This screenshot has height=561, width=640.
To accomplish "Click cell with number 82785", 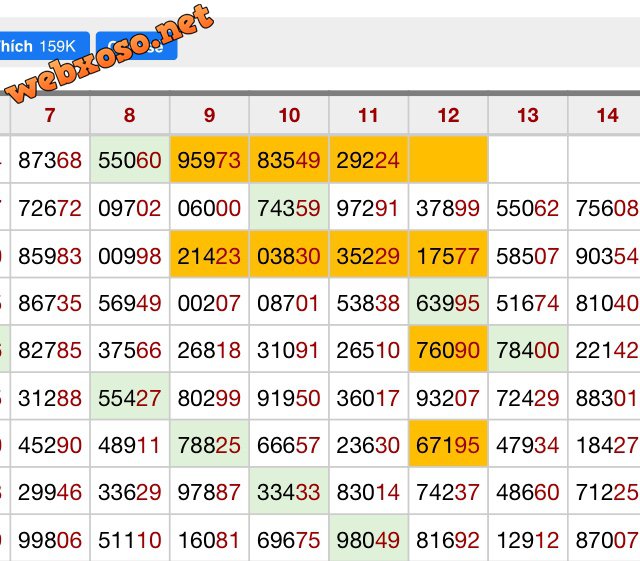I will (50, 350).
